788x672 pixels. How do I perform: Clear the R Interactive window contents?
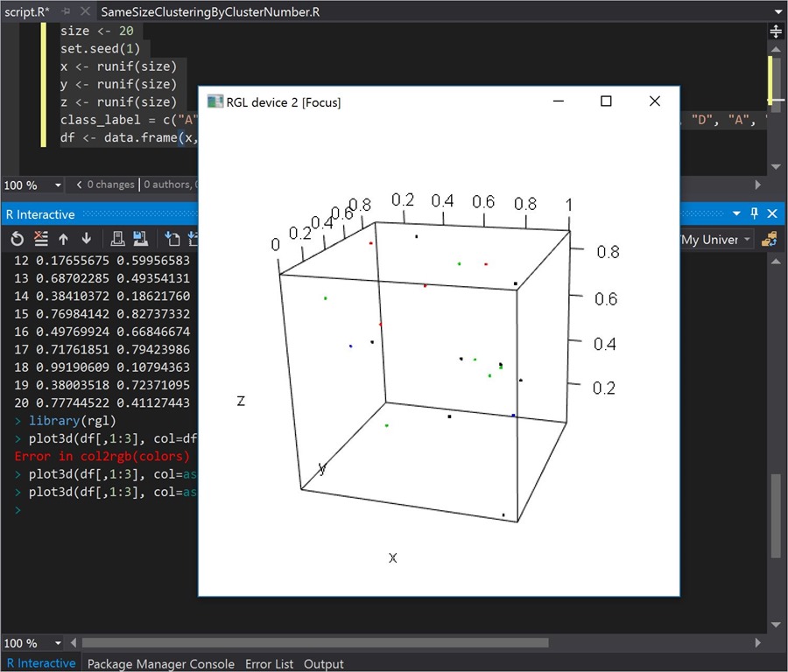[x=40, y=239]
